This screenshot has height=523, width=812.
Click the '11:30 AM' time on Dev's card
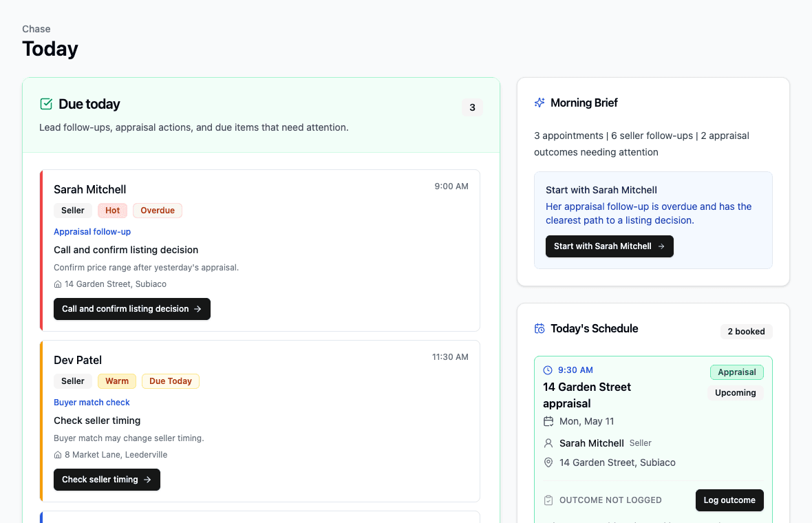pyautogui.click(x=450, y=357)
